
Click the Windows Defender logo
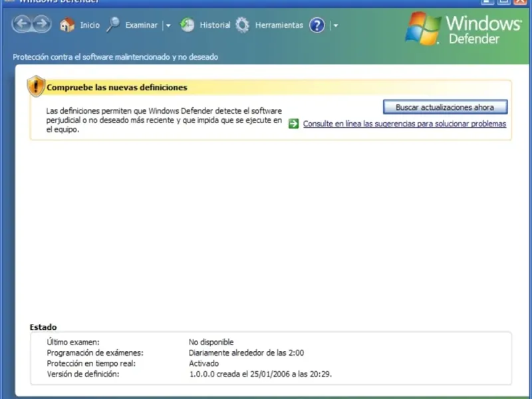463,29
